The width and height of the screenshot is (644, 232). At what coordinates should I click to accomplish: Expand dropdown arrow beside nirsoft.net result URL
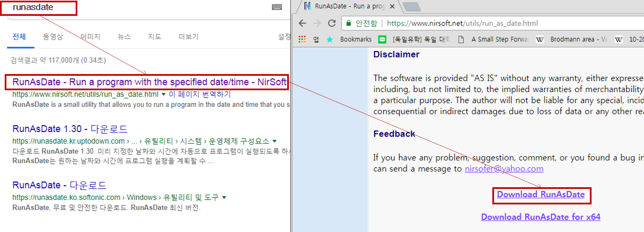[163, 95]
